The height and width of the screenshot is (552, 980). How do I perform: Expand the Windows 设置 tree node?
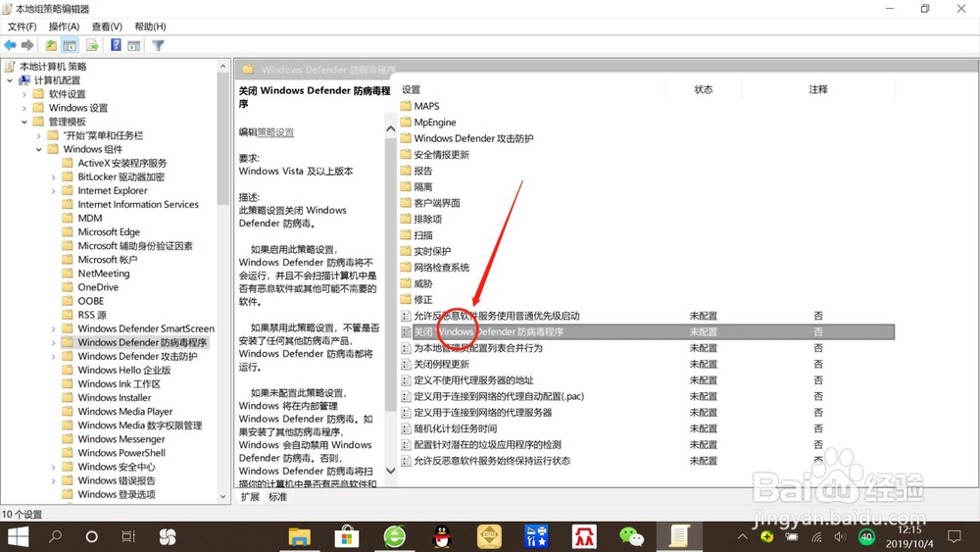[24, 108]
